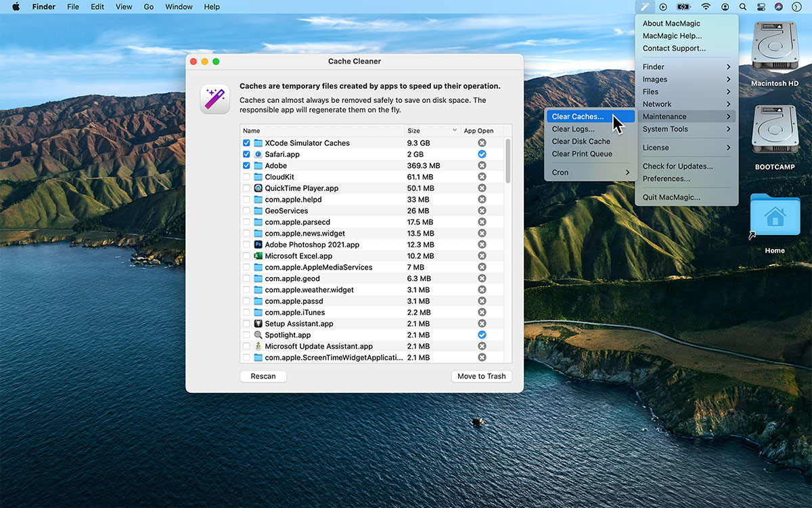Click the Safari.app compass icon in list

pos(258,154)
